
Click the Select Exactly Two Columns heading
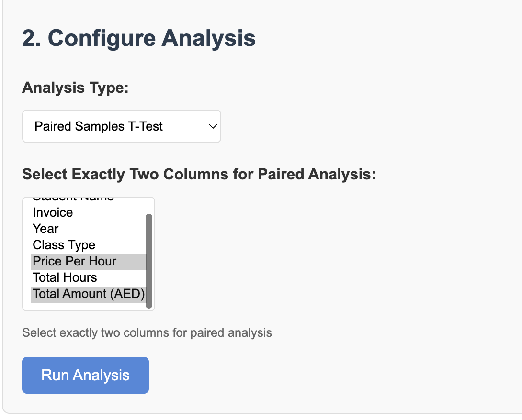click(x=199, y=174)
